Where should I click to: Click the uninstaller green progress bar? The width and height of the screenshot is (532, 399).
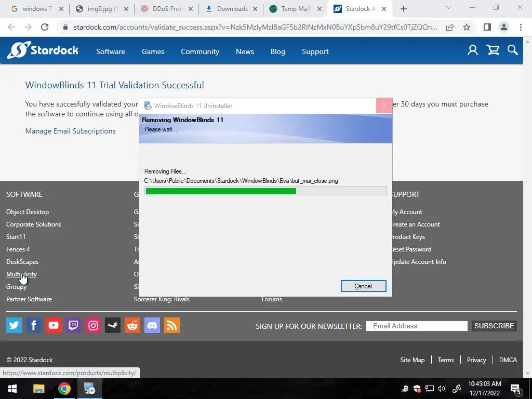pyautogui.click(x=265, y=191)
